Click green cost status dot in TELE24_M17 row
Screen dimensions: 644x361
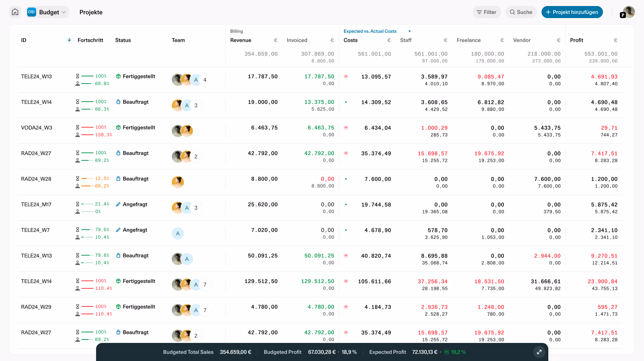(346, 204)
